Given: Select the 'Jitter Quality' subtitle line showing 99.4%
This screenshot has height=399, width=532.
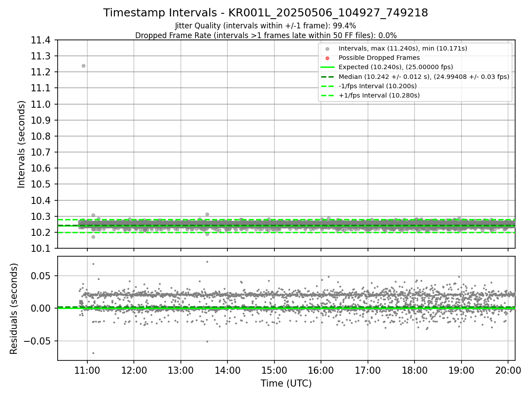Looking at the screenshot, I should click(266, 26).
